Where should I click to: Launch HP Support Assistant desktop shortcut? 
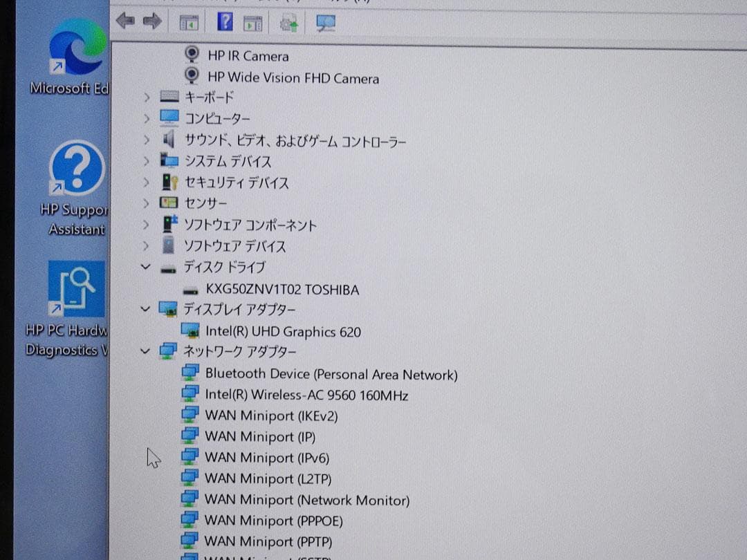click(x=74, y=168)
